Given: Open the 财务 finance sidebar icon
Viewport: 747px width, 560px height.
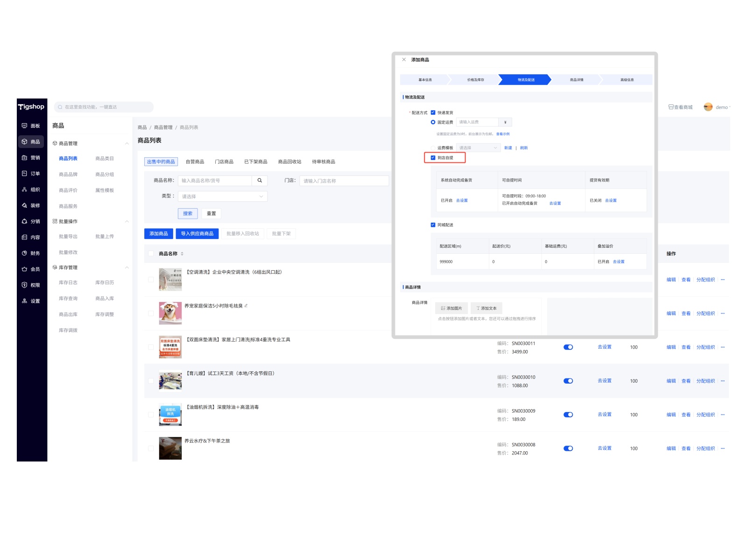Looking at the screenshot, I should [x=25, y=253].
